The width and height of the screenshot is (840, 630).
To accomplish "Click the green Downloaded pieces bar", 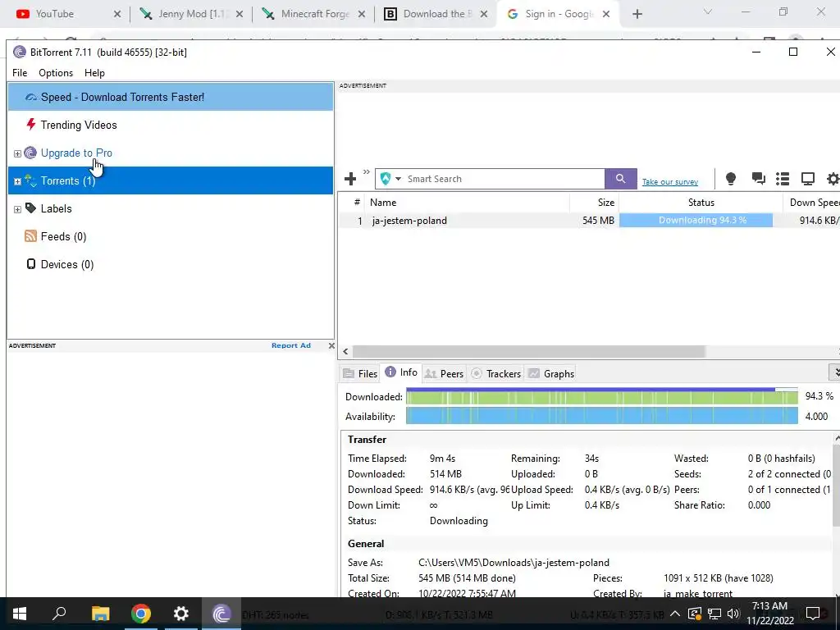I will coord(601,397).
